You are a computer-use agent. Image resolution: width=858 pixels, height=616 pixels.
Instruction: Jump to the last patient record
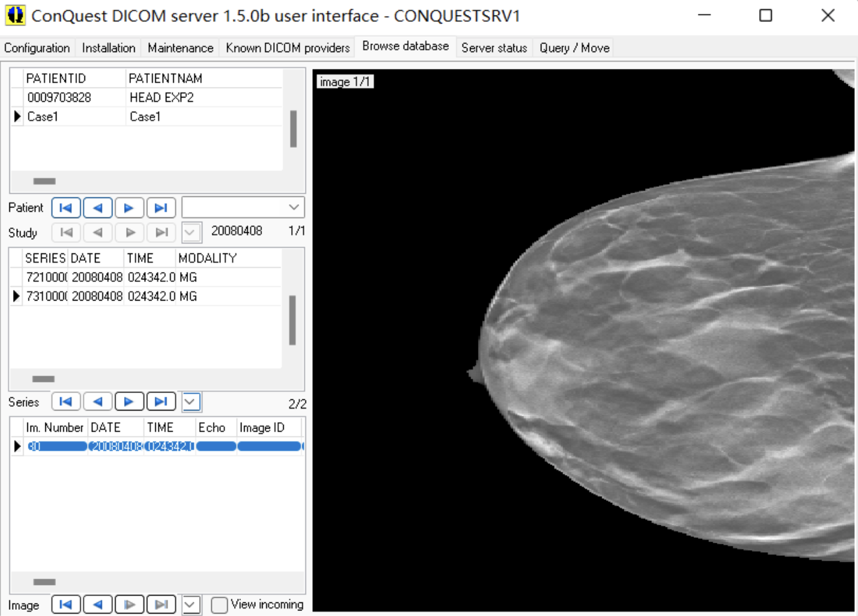coord(161,207)
